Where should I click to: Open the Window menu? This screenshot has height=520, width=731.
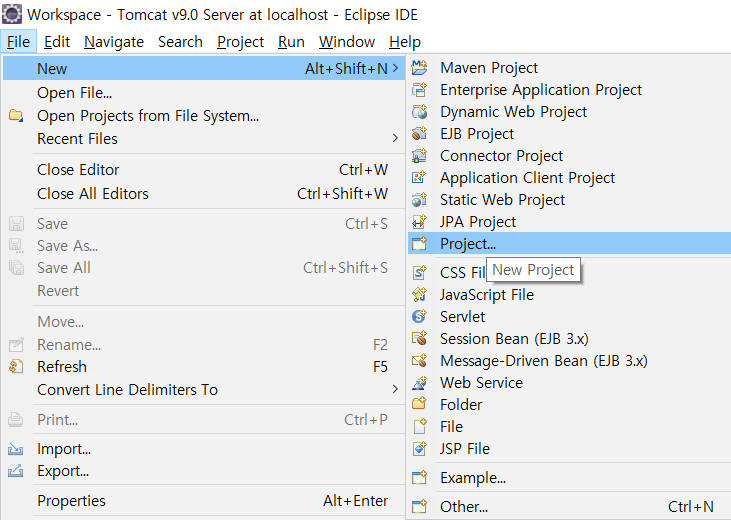[x=347, y=42]
